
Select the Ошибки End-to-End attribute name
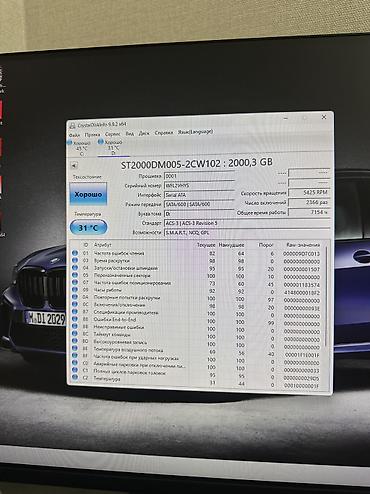[115, 319]
